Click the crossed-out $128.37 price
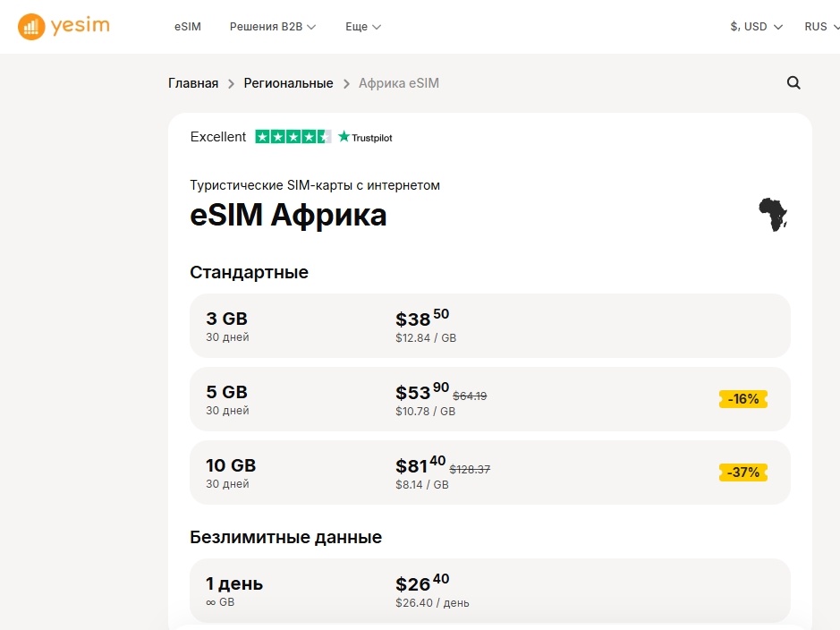 (470, 469)
